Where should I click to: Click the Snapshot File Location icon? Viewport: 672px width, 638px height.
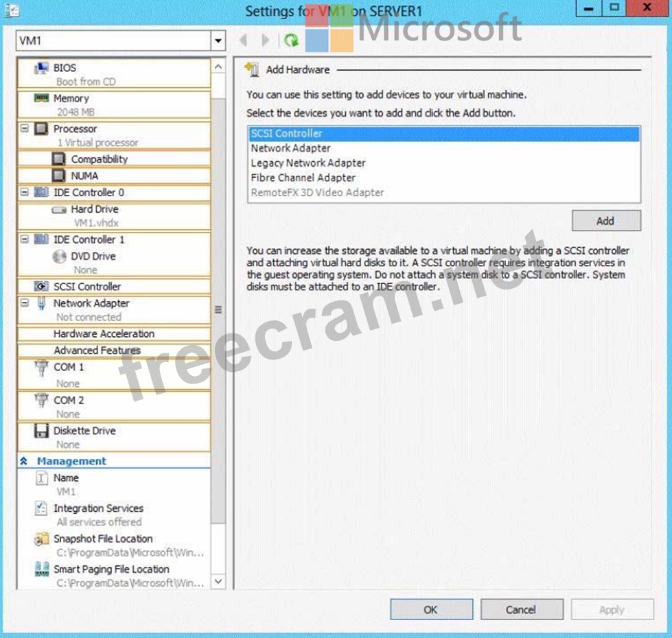point(41,539)
